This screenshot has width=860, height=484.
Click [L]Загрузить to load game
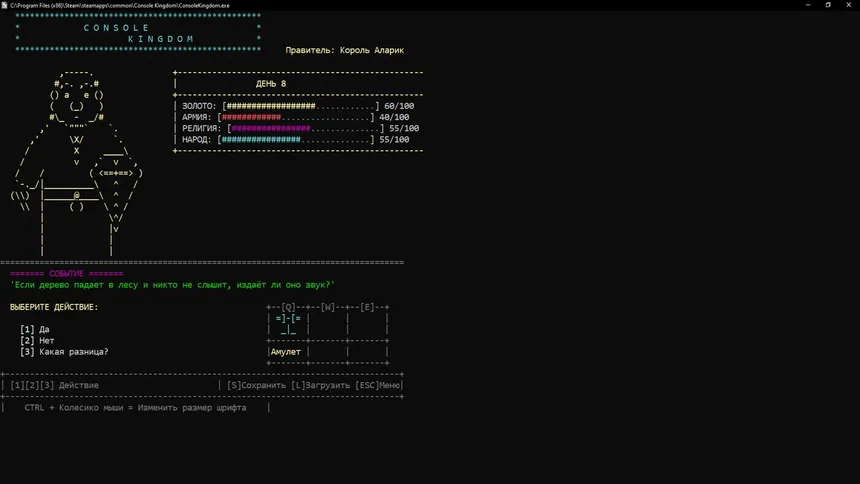click(320, 385)
